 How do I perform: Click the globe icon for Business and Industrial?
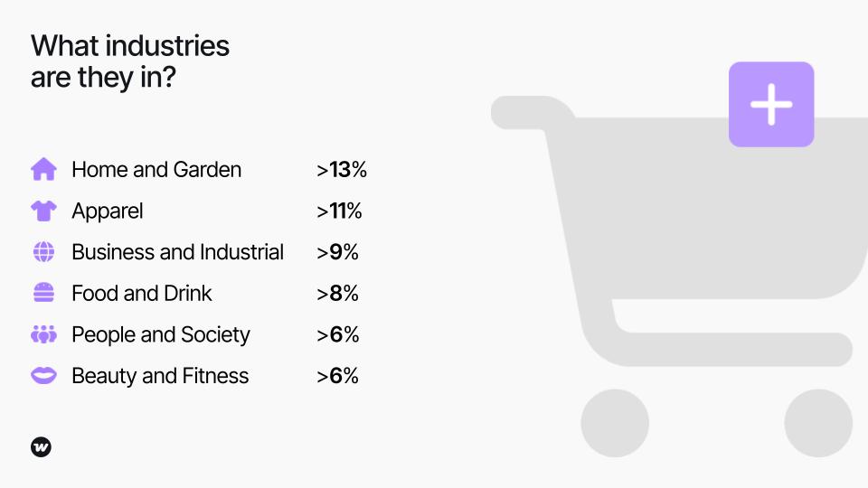[43, 252]
